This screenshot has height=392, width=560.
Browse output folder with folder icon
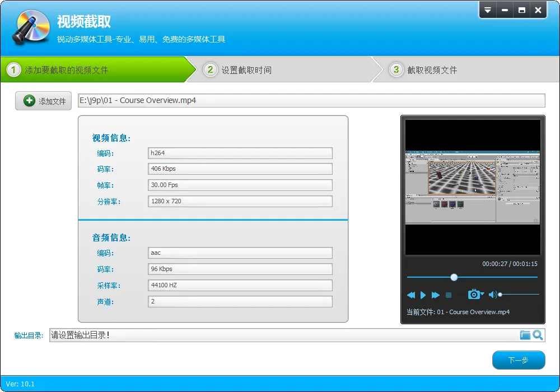point(525,335)
